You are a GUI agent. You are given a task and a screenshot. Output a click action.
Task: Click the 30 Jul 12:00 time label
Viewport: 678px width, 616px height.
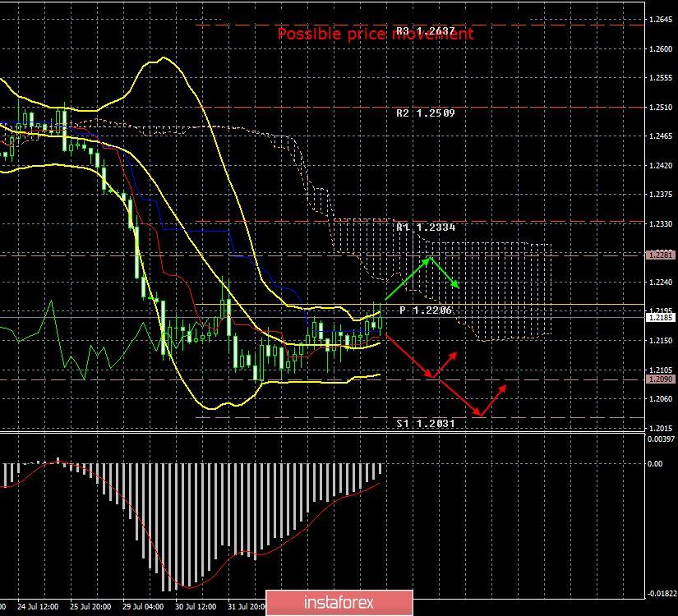(196, 608)
